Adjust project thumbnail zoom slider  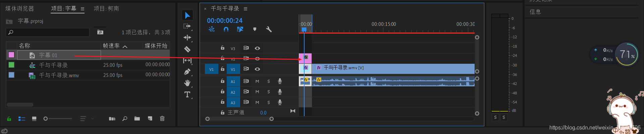pos(58,119)
